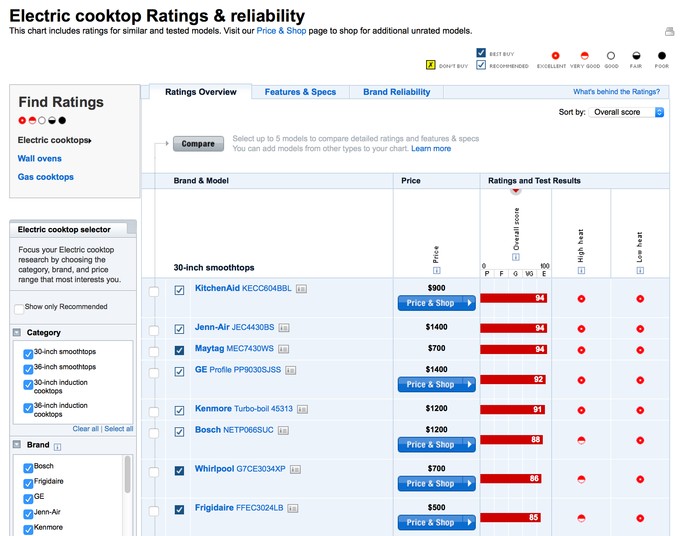Expand Electric cooktops arrow in Find Ratings
Image resolution: width=680 pixels, height=536 pixels.
click(90, 141)
